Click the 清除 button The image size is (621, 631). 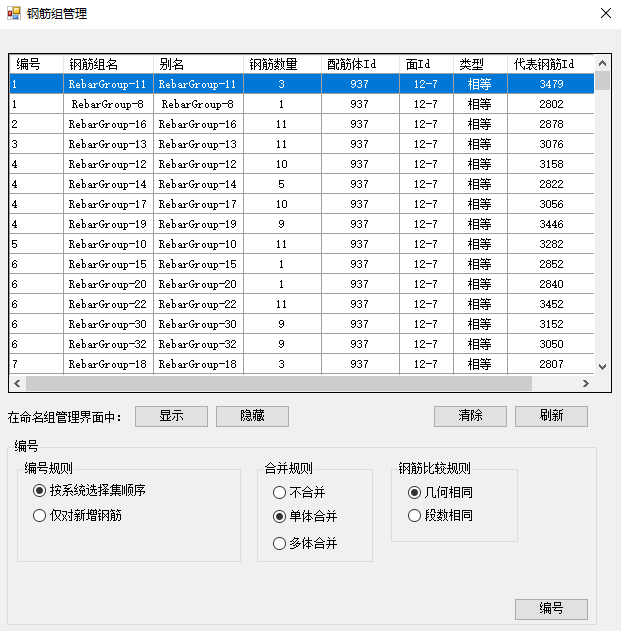point(470,416)
